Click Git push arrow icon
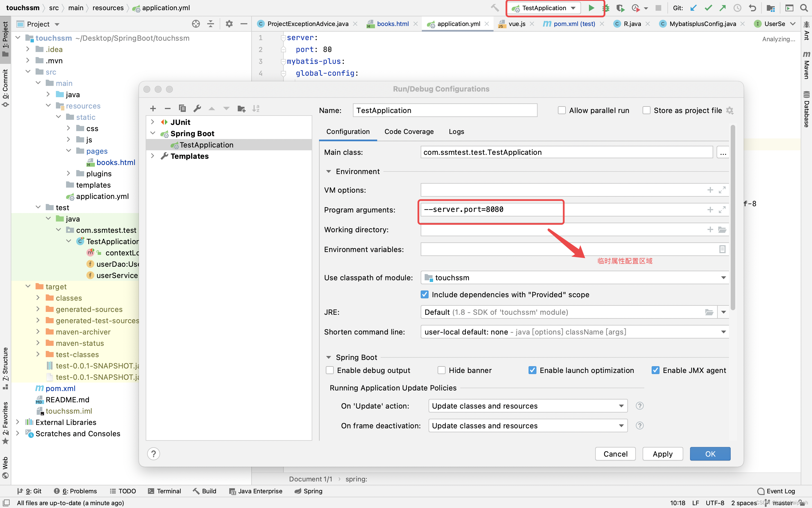 coord(723,8)
